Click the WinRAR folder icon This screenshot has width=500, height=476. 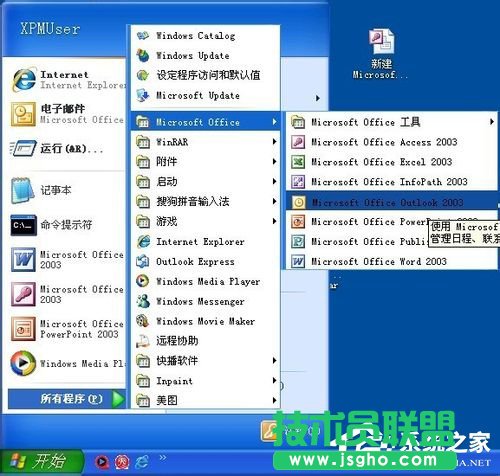click(143, 142)
